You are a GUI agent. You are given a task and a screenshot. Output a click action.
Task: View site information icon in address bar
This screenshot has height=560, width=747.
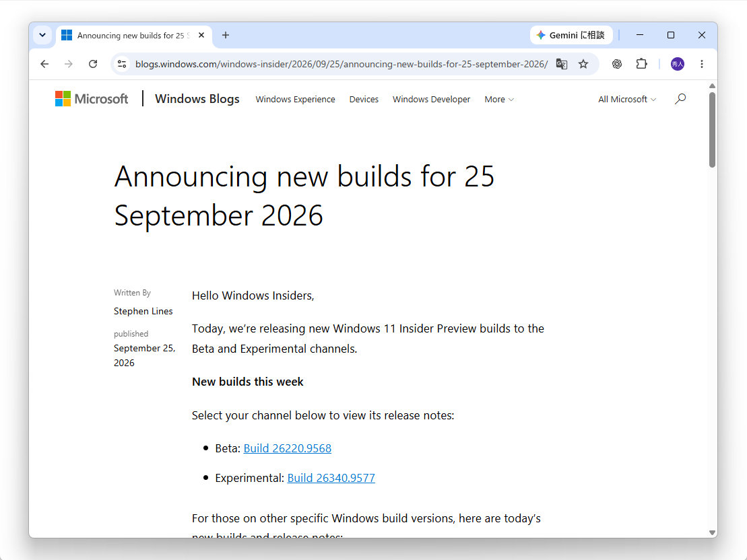click(x=122, y=64)
